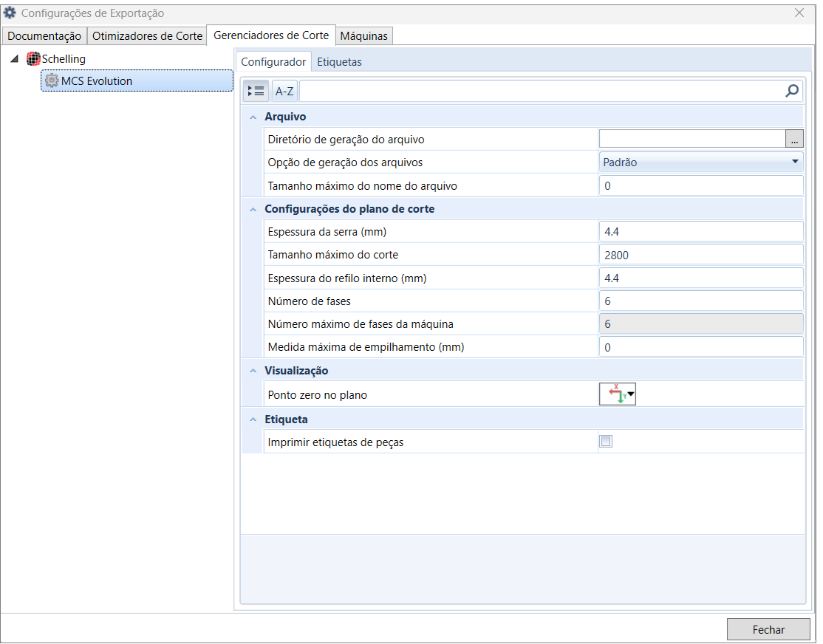Click the Arquivo section heading

click(x=285, y=117)
